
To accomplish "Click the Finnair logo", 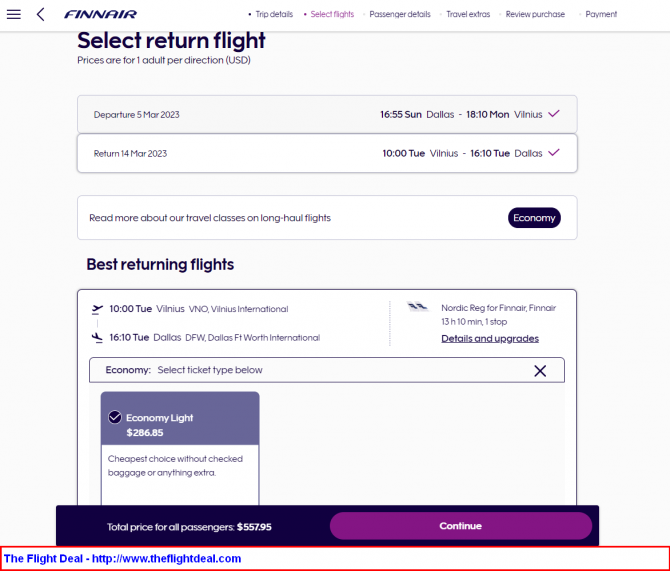I will [100, 15].
